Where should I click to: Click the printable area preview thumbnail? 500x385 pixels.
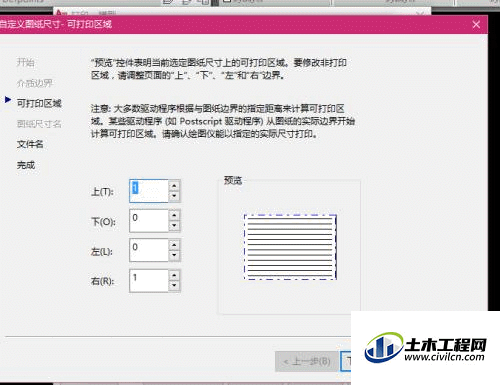click(290, 247)
